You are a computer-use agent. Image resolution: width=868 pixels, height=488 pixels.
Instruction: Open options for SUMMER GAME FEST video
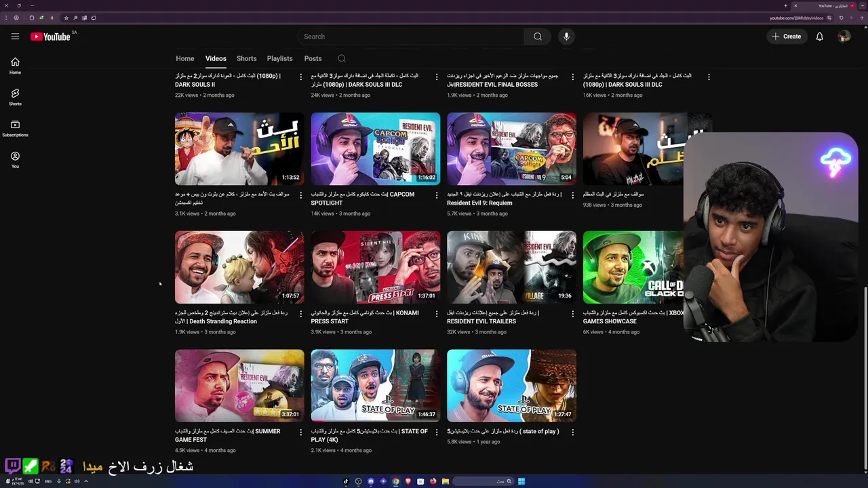(x=300, y=432)
